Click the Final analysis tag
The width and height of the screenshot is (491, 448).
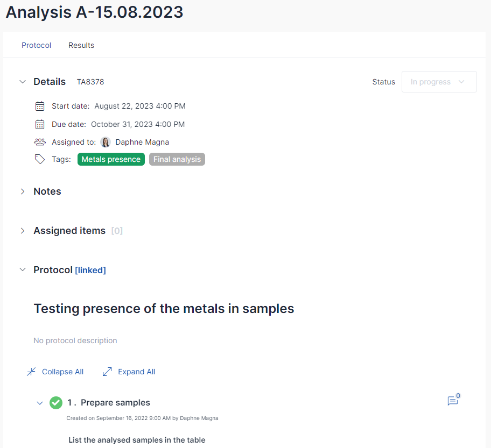tap(177, 159)
